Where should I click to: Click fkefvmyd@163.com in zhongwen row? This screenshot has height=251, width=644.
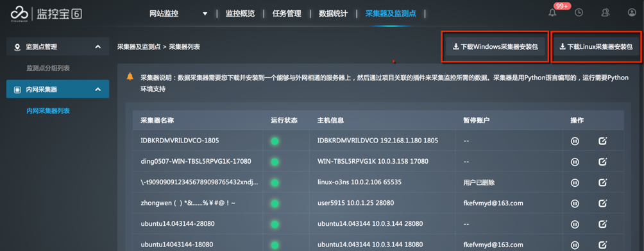[x=493, y=203]
